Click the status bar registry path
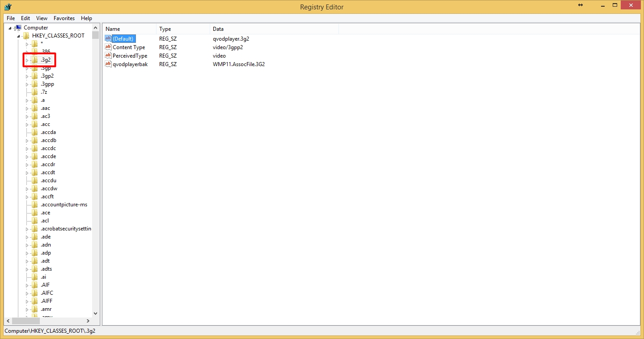The width and height of the screenshot is (644, 339). click(50, 331)
